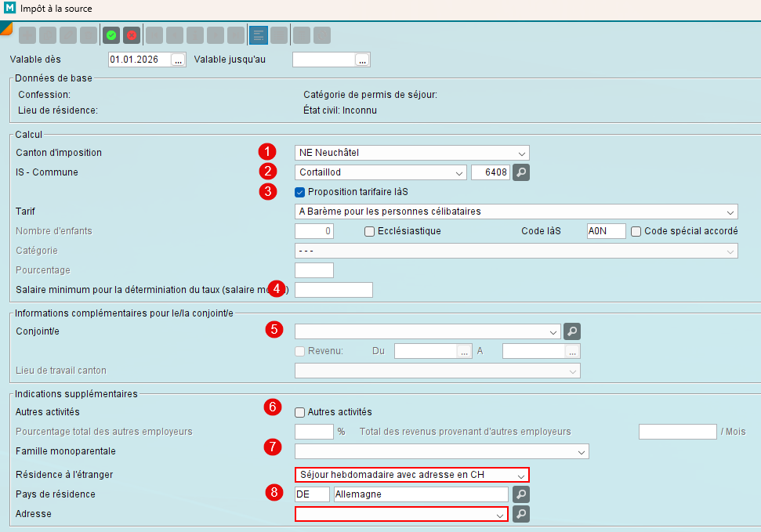
Task: Tick the Autres activités checkbox
Action: click(x=299, y=412)
